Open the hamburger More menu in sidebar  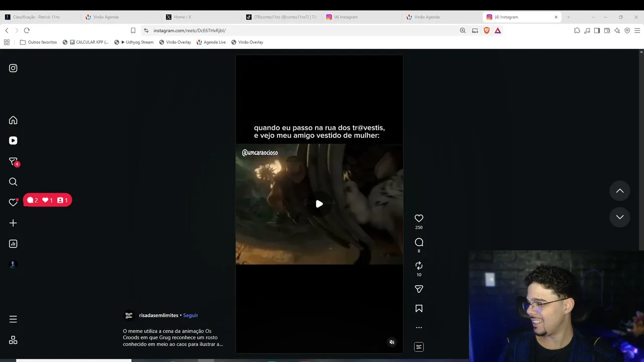click(x=13, y=319)
